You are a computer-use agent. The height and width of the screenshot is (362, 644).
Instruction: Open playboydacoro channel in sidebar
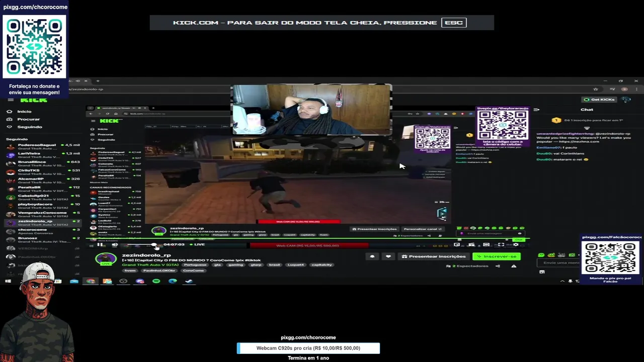[43, 206]
